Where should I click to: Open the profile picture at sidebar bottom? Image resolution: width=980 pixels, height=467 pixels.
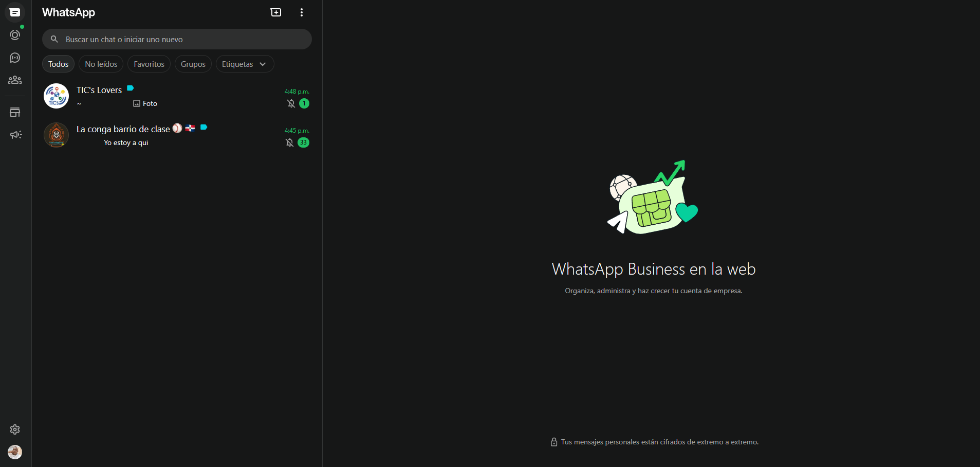15,452
